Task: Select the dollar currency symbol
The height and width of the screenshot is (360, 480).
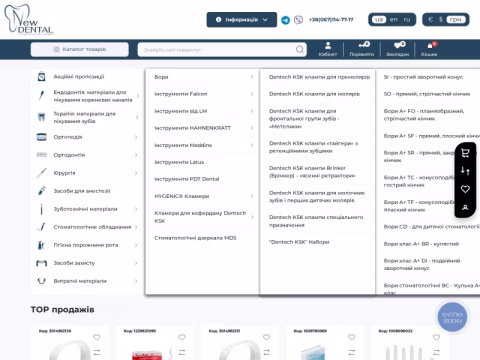Action: coord(441,20)
